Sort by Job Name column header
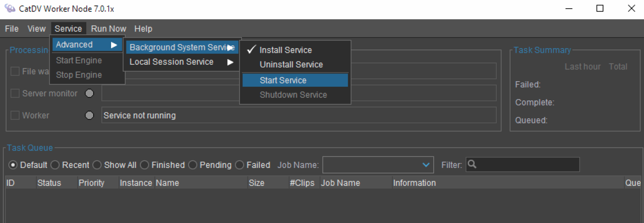 pyautogui.click(x=356, y=183)
